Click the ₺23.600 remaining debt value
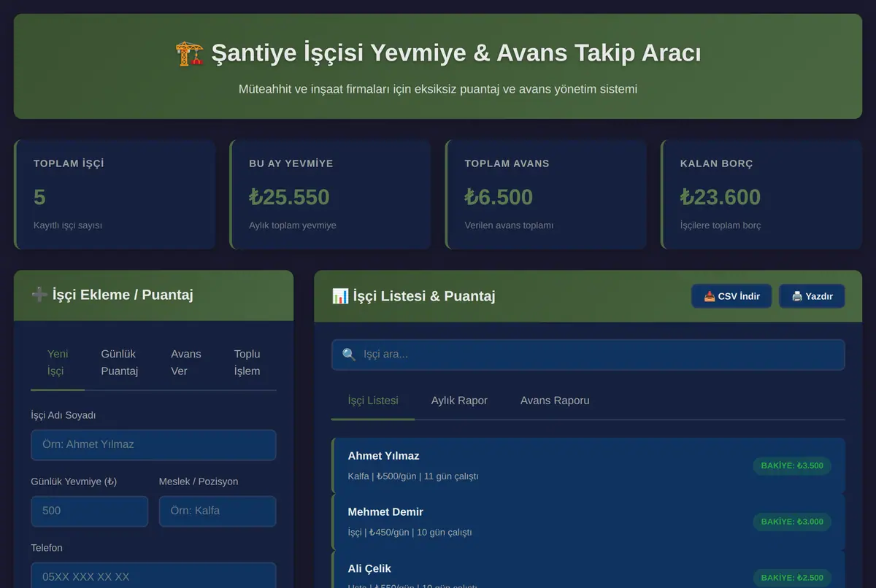The height and width of the screenshot is (588, 876). click(721, 197)
